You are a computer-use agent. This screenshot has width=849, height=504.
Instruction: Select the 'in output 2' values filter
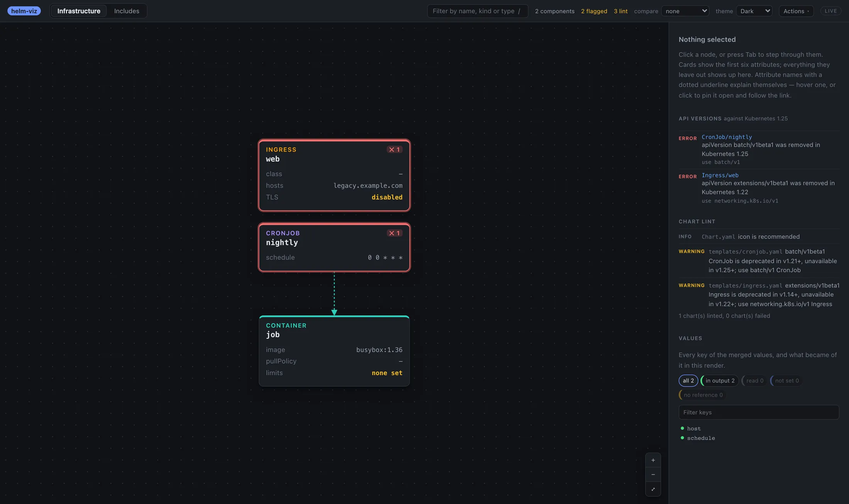720,381
